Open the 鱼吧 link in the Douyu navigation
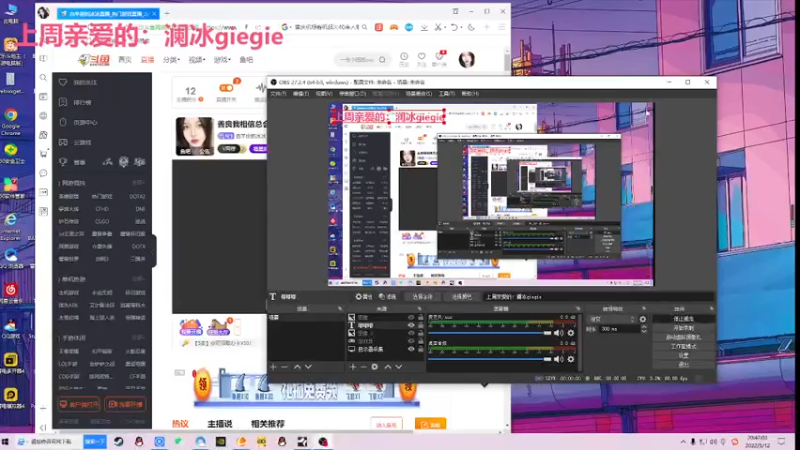Viewport: 800px width, 450px height. coord(246,60)
